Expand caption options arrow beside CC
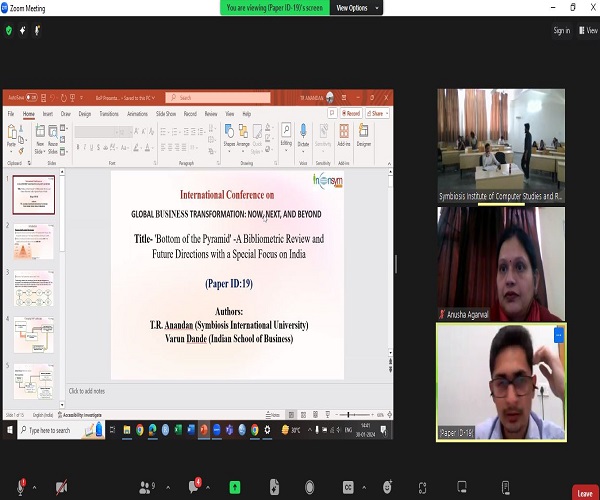Viewport: 600px width, 500px height. (x=364, y=487)
